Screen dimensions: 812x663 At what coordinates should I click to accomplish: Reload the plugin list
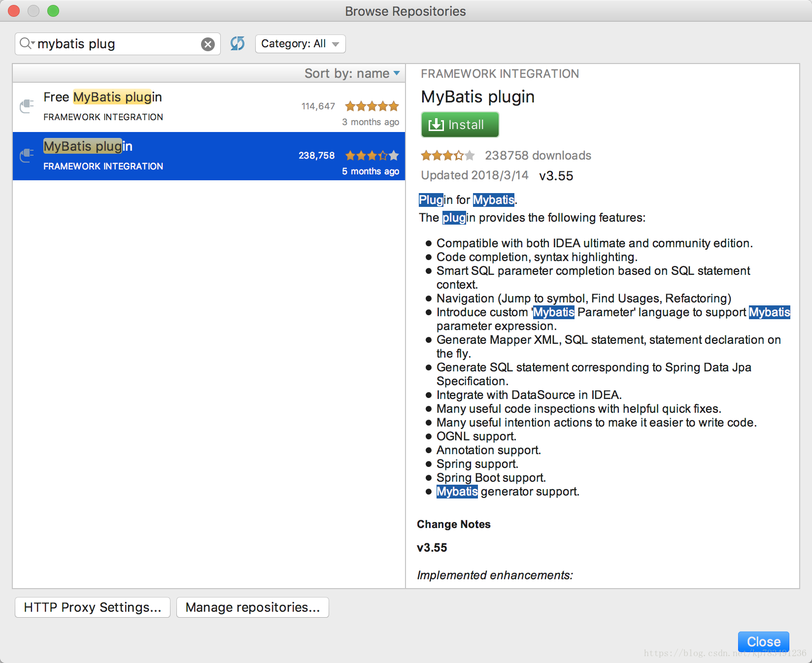tap(237, 44)
